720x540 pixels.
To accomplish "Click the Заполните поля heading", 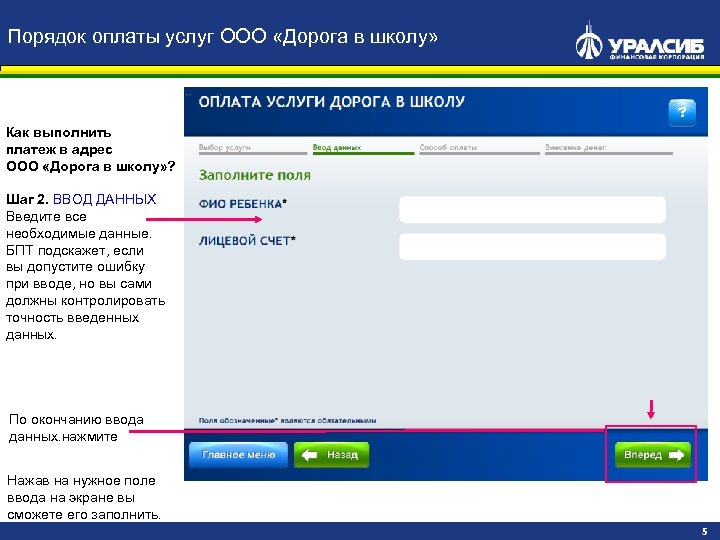I will [255, 175].
